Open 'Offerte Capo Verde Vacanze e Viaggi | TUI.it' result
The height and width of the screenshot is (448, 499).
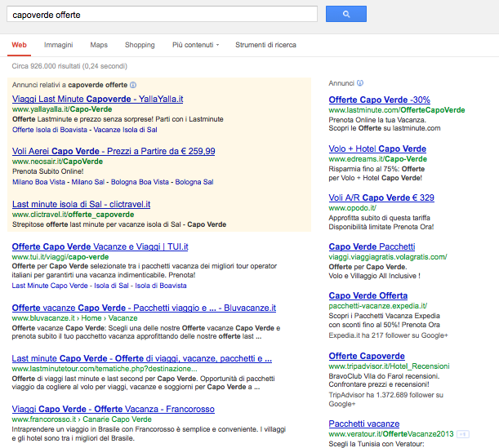[100, 246]
